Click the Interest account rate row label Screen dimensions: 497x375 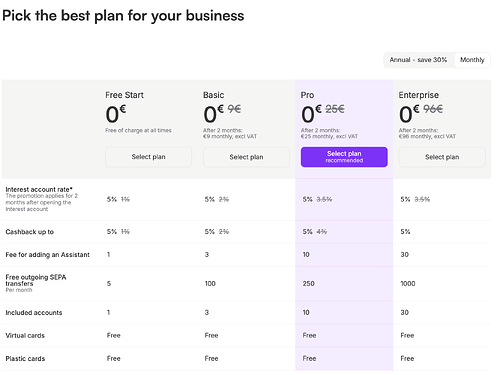pos(39,189)
